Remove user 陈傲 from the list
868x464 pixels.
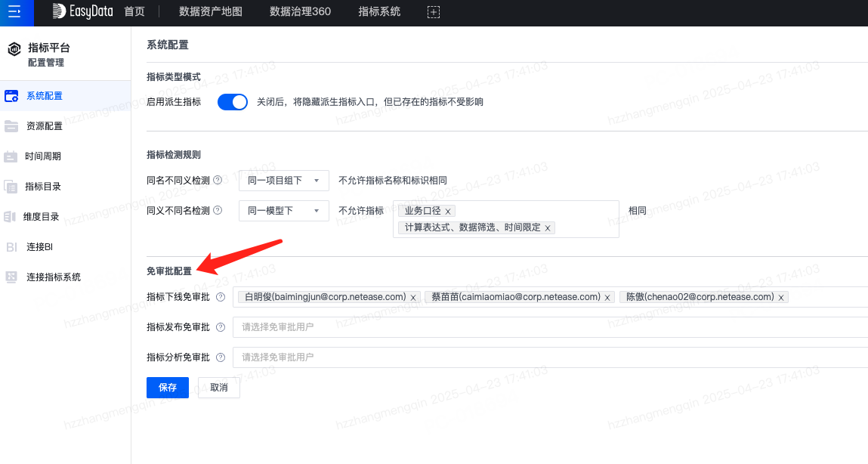point(781,297)
